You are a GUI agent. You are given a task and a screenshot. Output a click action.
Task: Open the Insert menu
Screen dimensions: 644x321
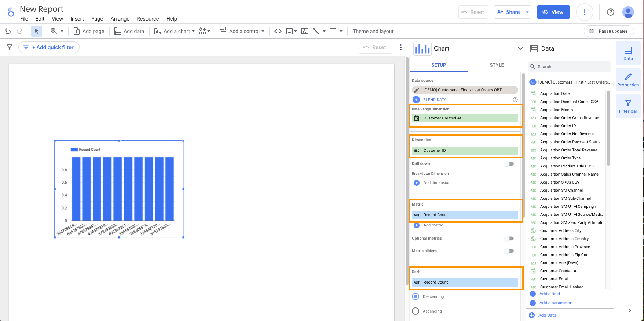click(77, 19)
